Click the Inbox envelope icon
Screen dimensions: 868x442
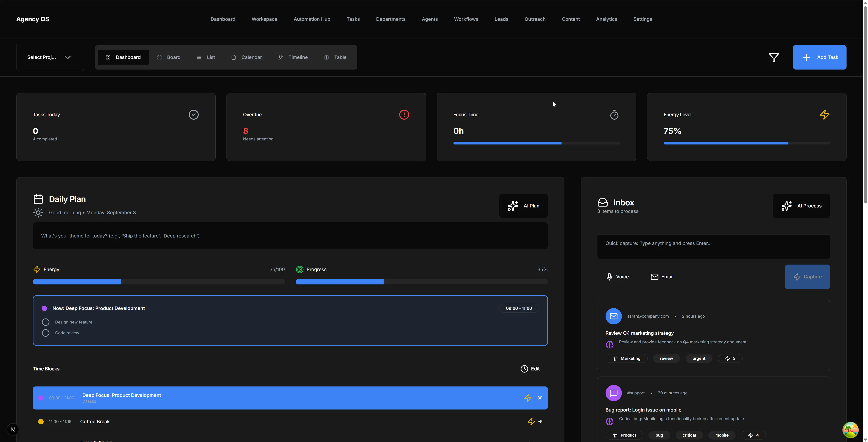(x=603, y=202)
